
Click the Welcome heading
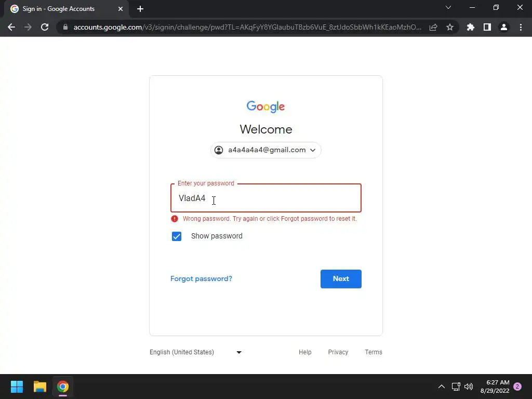265,129
